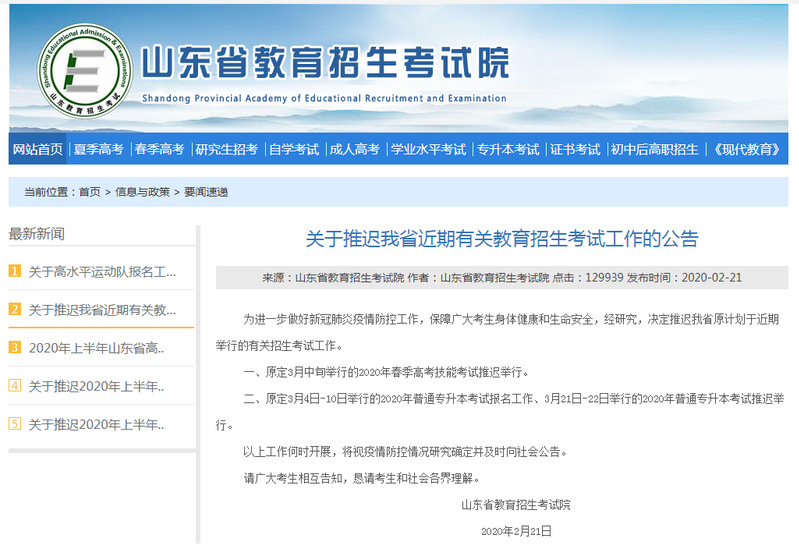Open 证书考试 navigation link
This screenshot has height=549, width=799.
pos(575,149)
